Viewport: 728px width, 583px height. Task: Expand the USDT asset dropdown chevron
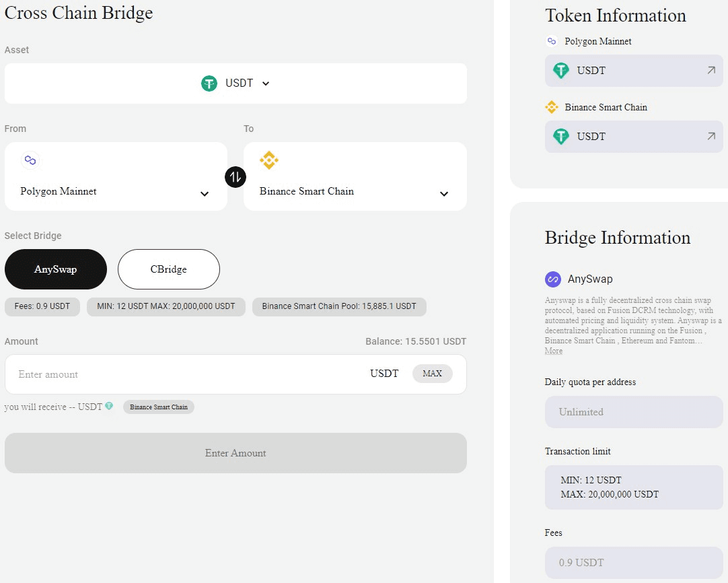(266, 83)
